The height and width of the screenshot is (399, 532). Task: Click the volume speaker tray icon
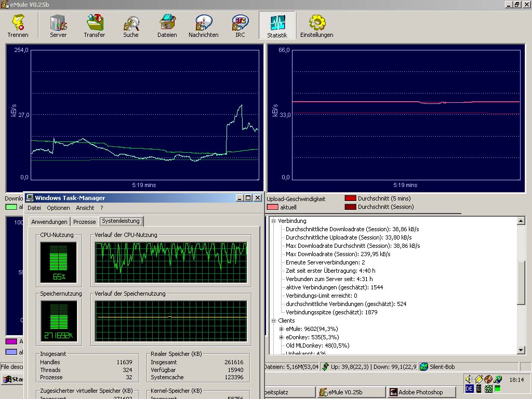[x=469, y=379]
